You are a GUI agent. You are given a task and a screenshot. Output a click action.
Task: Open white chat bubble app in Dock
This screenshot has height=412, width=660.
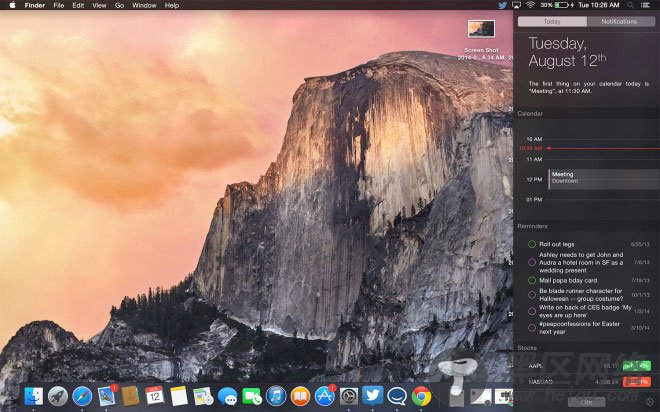397,396
